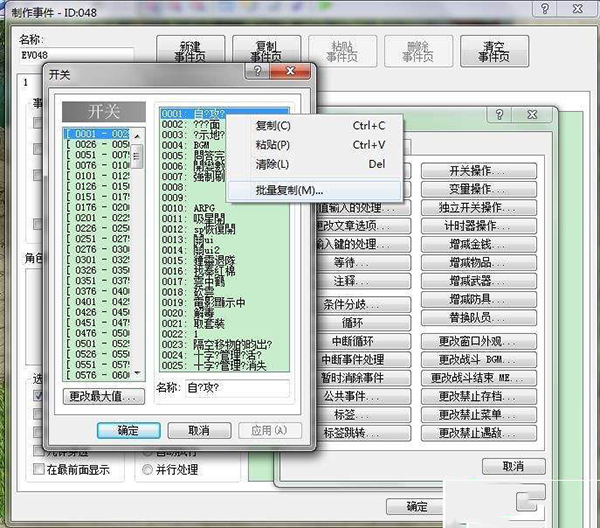The image size is (600, 528).
Task: Select switch 0021: 取套装
Action: 224,323
